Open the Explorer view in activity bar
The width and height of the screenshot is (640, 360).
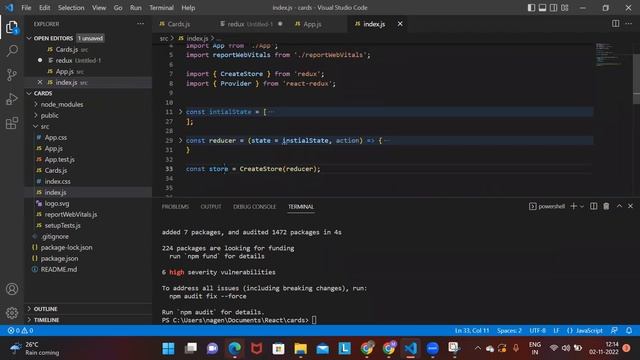tap(12, 27)
